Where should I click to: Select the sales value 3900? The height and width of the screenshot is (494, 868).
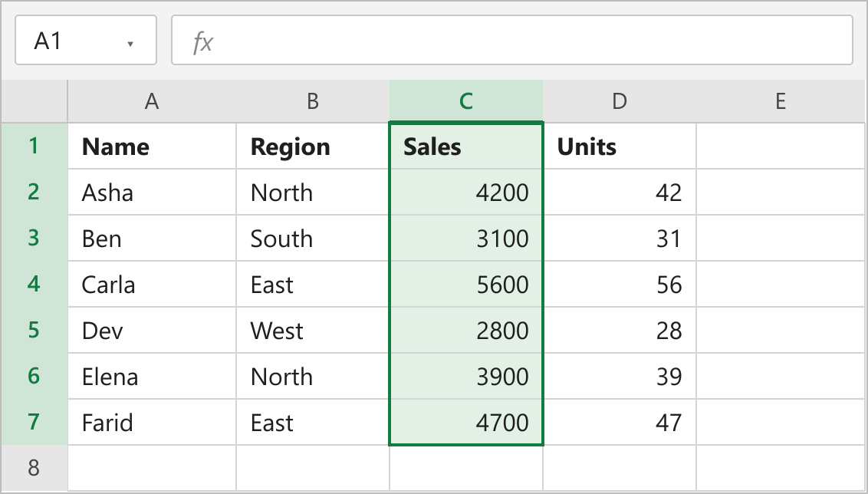(x=466, y=375)
